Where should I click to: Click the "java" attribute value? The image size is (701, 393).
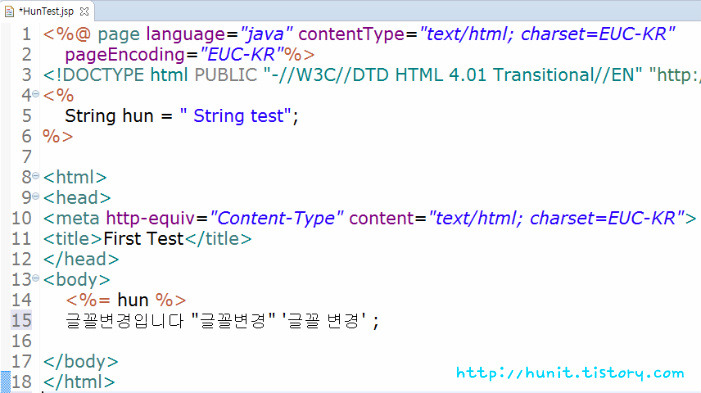266,34
